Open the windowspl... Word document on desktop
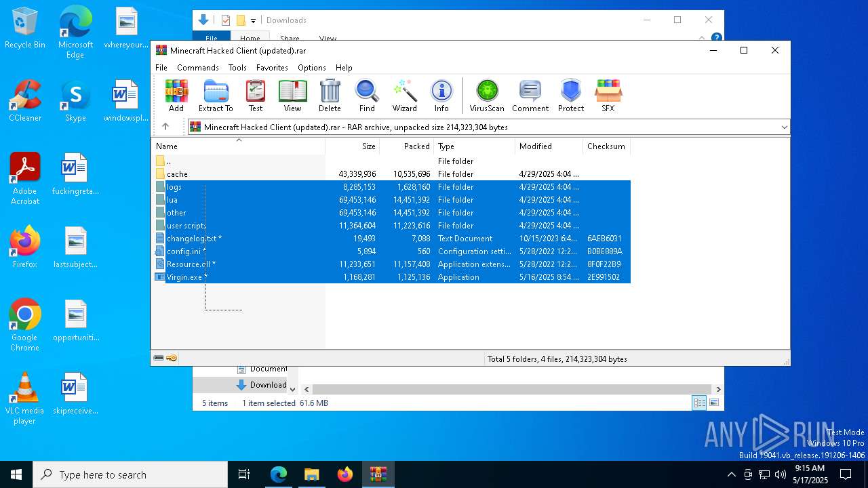Image resolution: width=868 pixels, height=488 pixels. [x=125, y=101]
